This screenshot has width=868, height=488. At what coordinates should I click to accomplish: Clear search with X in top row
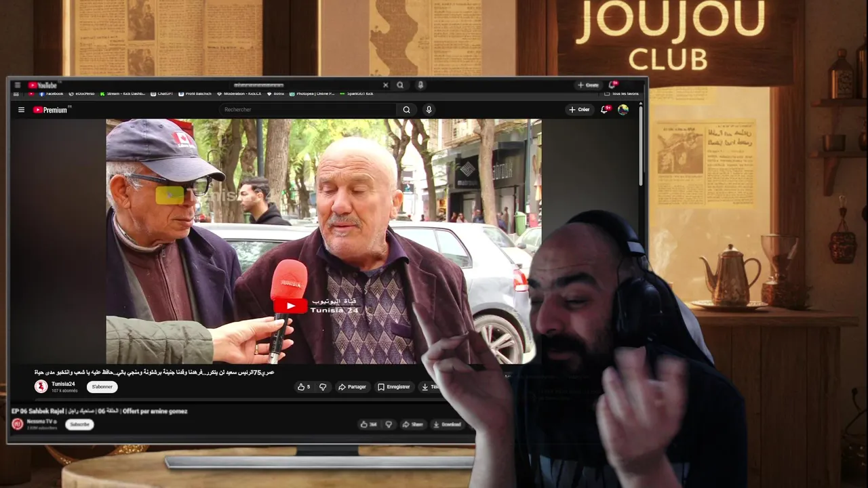click(385, 85)
